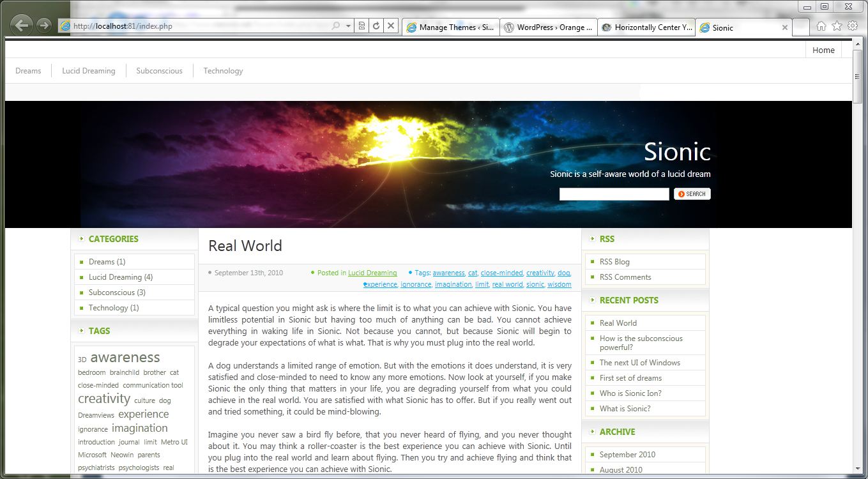Image resolution: width=868 pixels, height=479 pixels.
Task: Open the Dreams (1) category in the sidebar
Action: [x=107, y=262]
